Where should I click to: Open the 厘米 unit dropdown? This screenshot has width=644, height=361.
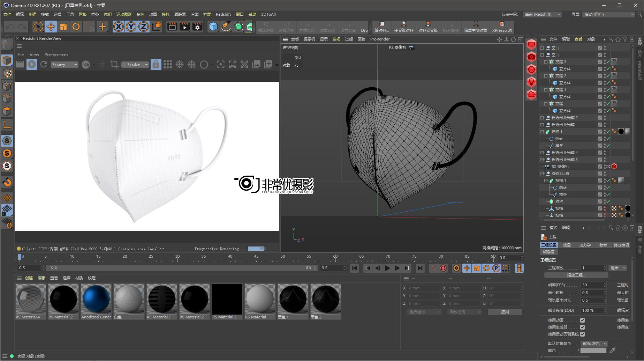tap(618, 268)
